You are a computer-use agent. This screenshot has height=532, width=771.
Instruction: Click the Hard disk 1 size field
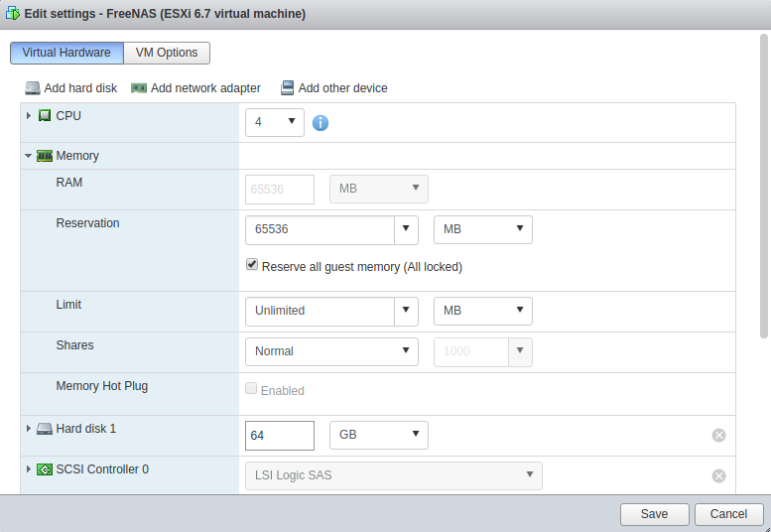(x=280, y=436)
